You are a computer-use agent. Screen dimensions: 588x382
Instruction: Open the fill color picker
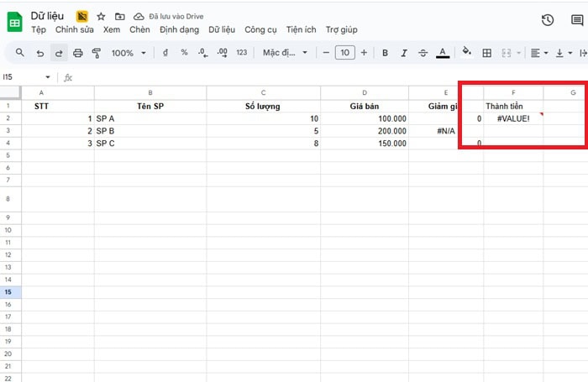pos(467,53)
